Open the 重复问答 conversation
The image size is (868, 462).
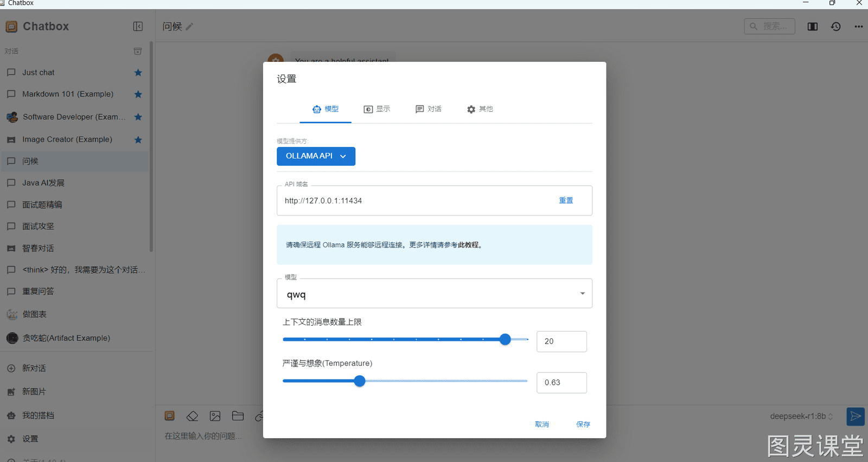point(74,292)
